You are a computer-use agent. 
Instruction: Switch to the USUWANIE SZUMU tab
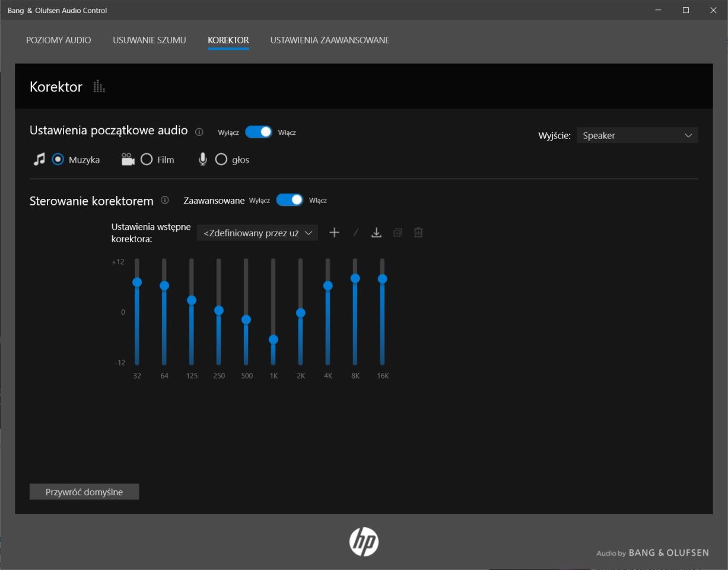pos(150,40)
